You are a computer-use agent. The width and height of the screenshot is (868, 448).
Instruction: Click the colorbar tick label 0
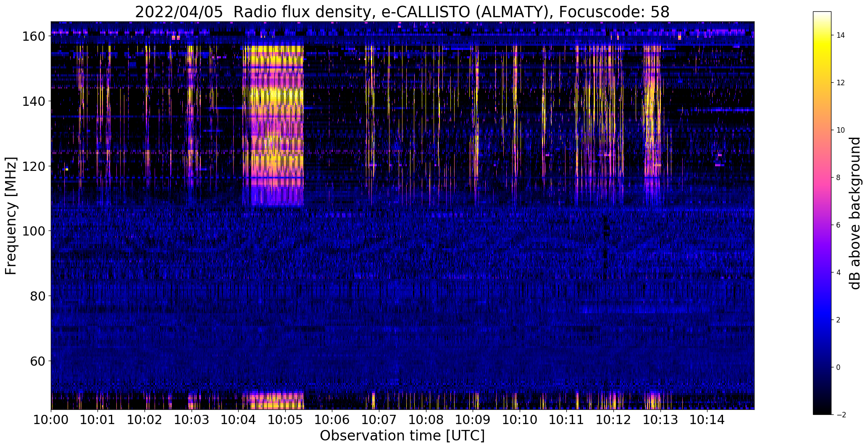pos(839,367)
